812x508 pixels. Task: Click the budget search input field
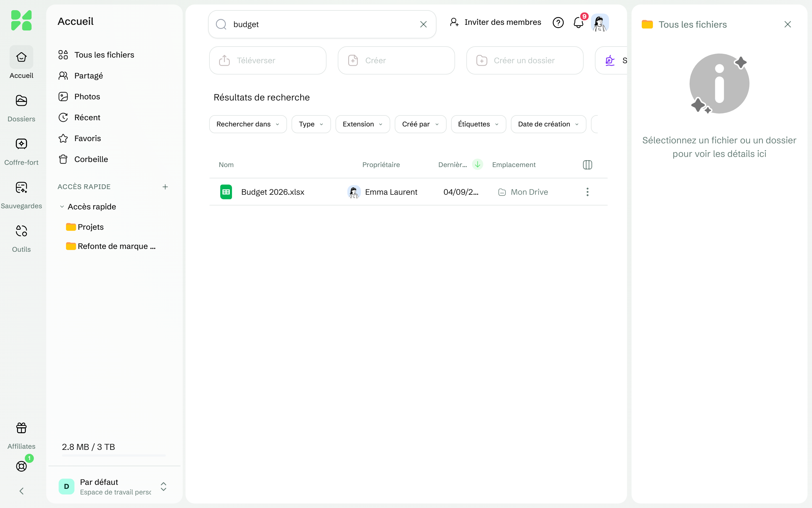coord(322,24)
